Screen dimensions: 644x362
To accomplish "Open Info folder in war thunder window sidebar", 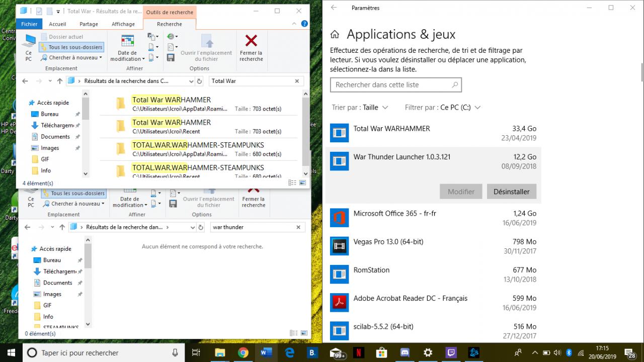I will (x=48, y=317).
